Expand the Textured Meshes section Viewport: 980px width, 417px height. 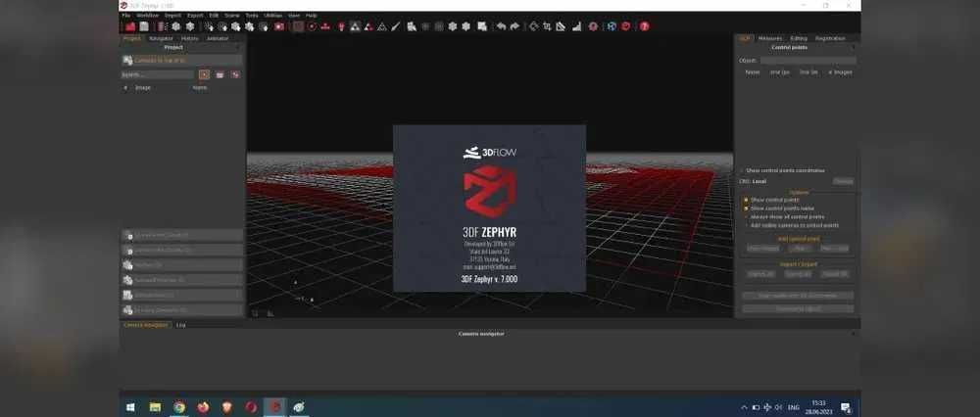(x=181, y=280)
